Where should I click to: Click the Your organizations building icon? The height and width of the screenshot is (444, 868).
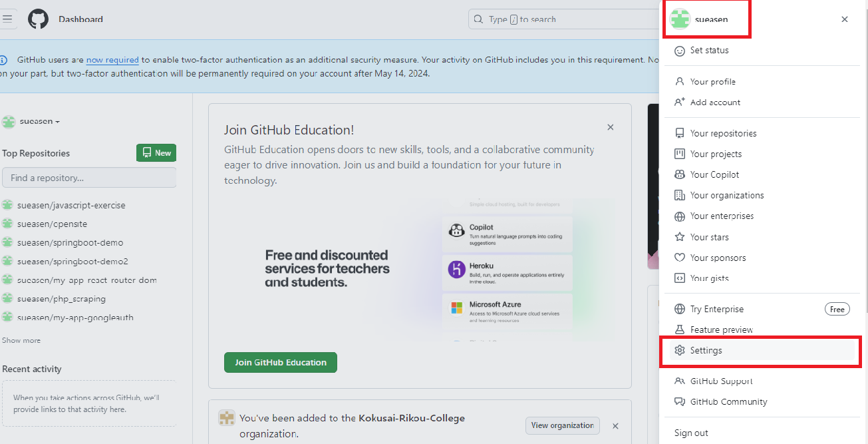pyautogui.click(x=680, y=195)
